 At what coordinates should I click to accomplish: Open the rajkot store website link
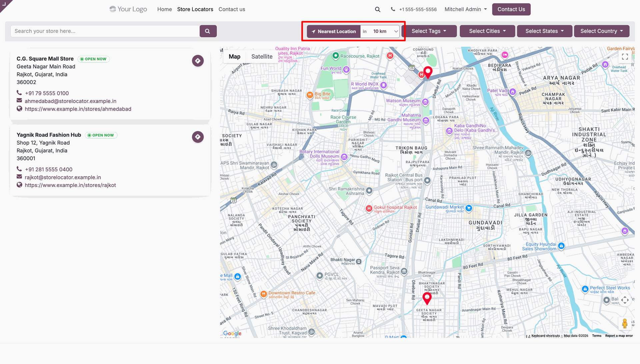tap(70, 185)
